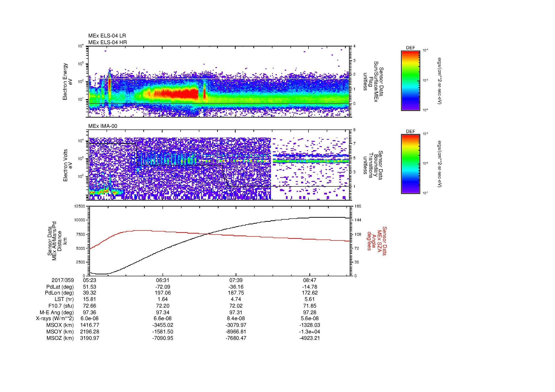Viewport: 555px width, 392px height.
Task: Click the MSOZ value '3190.97'
Action: coord(89,338)
